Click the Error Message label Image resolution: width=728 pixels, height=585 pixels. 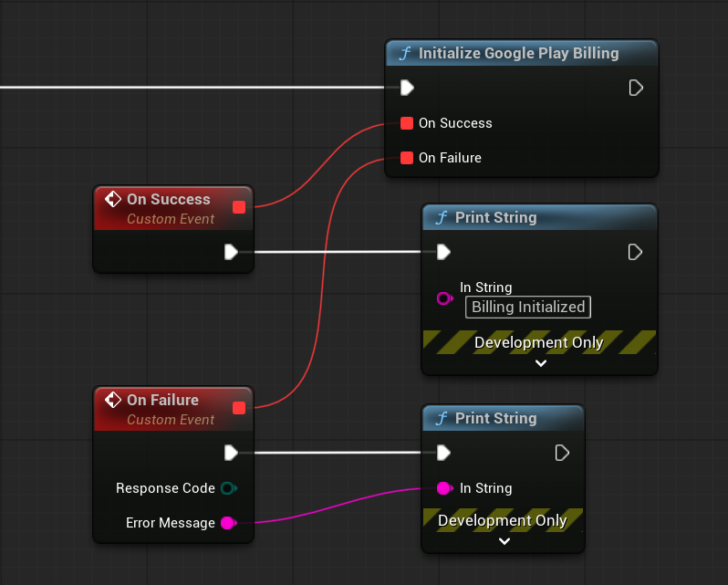pos(171,523)
